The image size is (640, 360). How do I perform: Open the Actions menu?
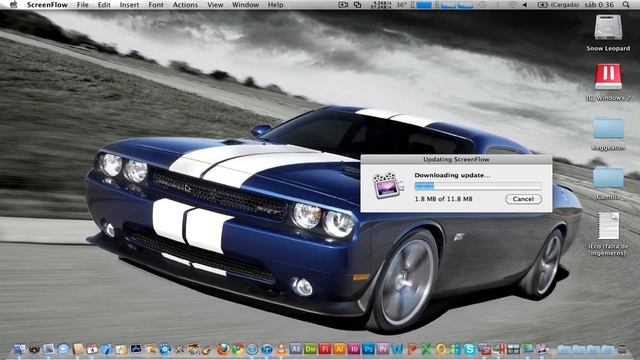(x=185, y=5)
